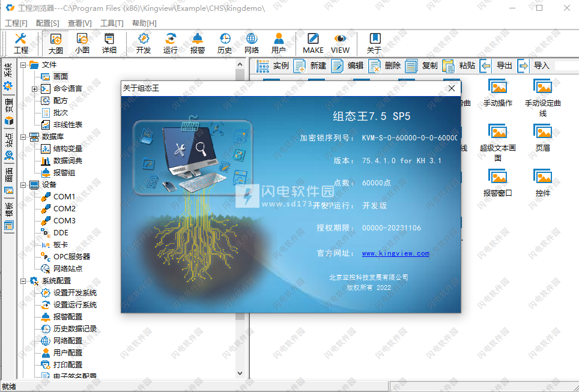Screen dimensions: 579x392
Task: Close the 关于组态王 dialog
Action: [452, 88]
